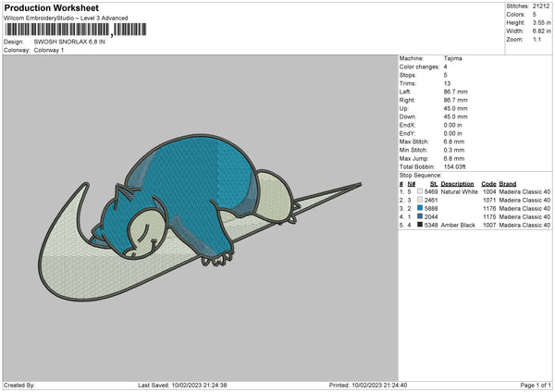Click the Zoom 1:1 value
This screenshot has height=392, width=555.
pyautogui.click(x=538, y=42)
